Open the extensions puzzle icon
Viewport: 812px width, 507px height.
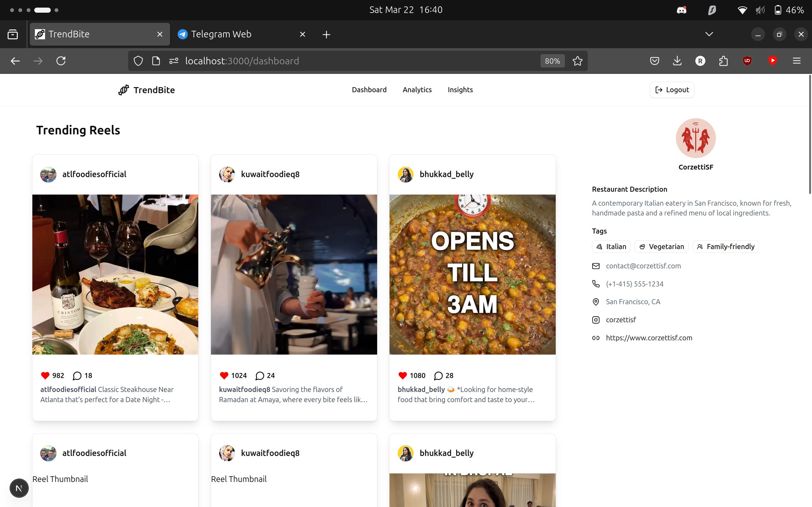[724, 61]
